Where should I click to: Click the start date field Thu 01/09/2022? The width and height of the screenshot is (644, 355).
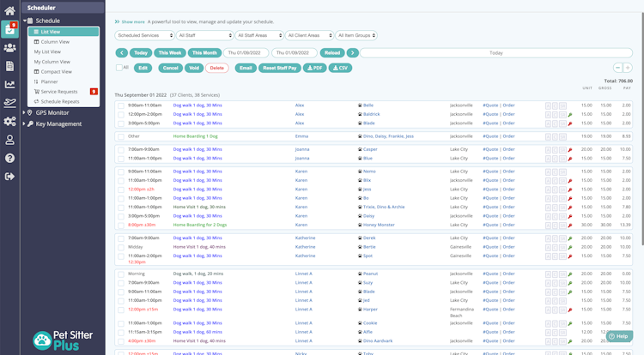245,53
